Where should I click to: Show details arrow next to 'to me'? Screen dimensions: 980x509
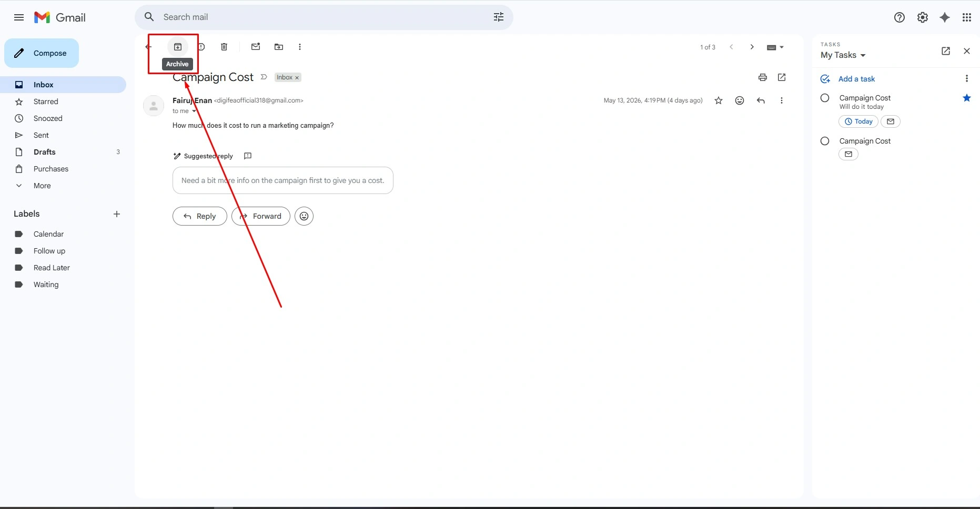(194, 111)
